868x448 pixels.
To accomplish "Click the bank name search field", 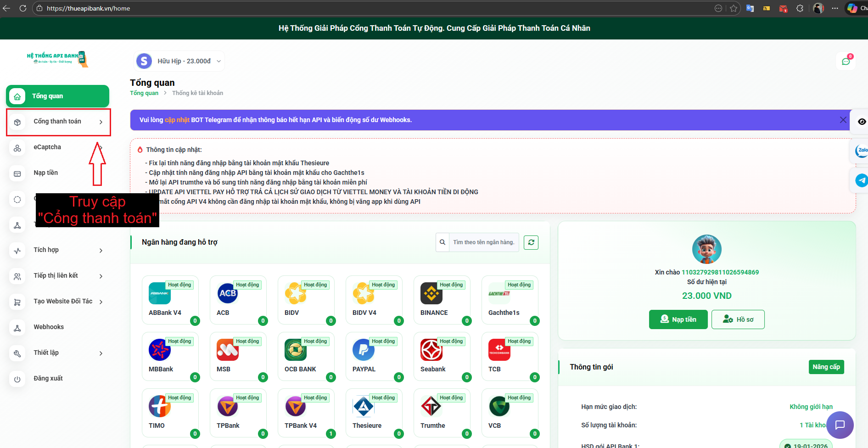I will pos(483,242).
